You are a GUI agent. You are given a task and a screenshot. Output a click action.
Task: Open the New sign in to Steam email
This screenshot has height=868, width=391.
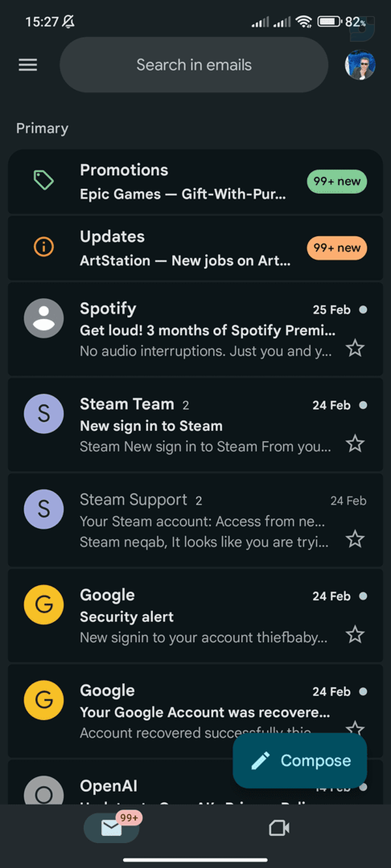(195, 425)
